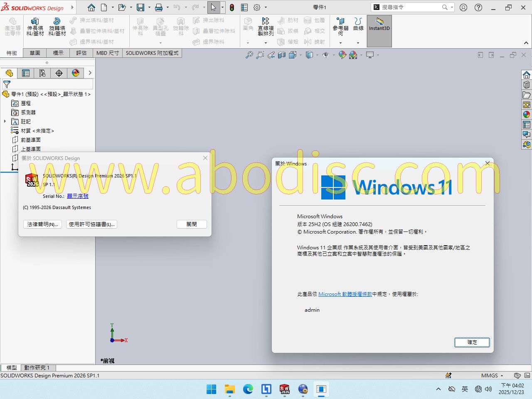Screen dimensions: 532x399
Task: Select the 旋轉填料/基材 revolve boss tool
Action: click(x=57, y=27)
